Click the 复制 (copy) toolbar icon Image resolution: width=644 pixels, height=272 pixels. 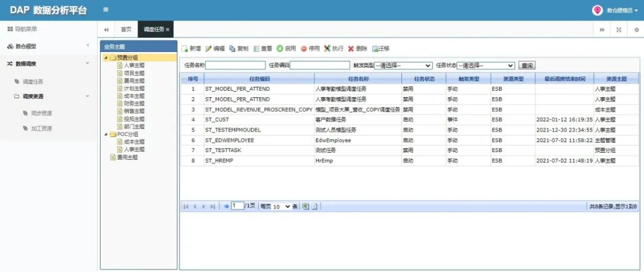tap(232, 48)
